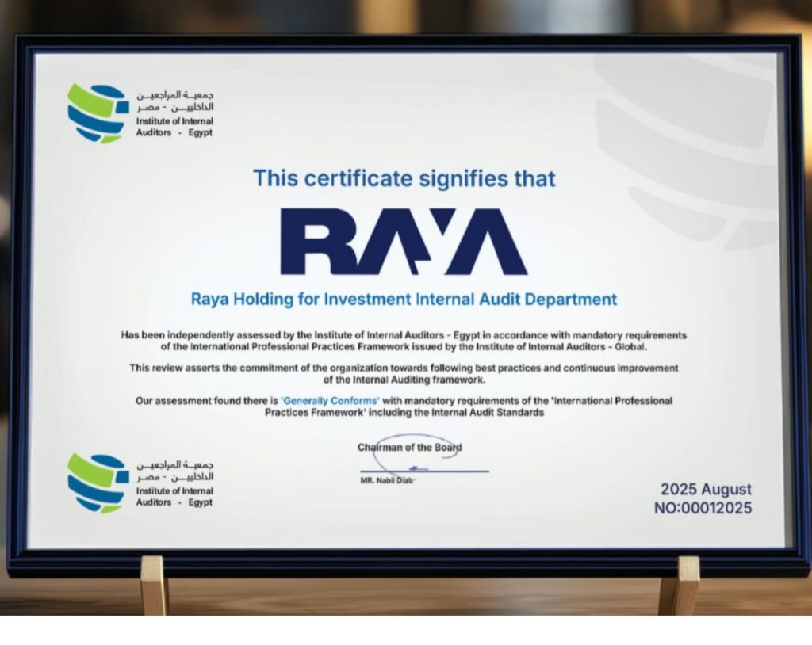The height and width of the screenshot is (645, 812).
Task: Click the 'Chairman of the Board' label
Action: pyautogui.click(x=409, y=447)
